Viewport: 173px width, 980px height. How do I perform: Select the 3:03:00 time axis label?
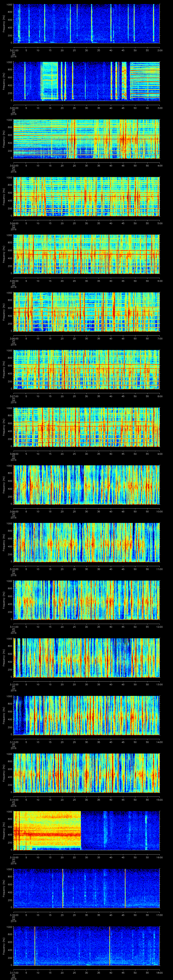tap(14, 166)
